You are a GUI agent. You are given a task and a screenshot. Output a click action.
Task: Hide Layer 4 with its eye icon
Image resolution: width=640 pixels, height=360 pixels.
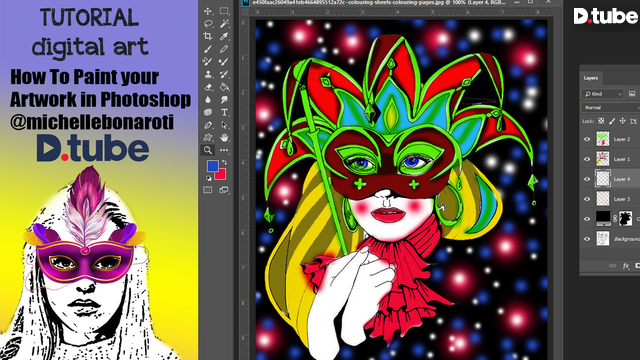tap(587, 179)
